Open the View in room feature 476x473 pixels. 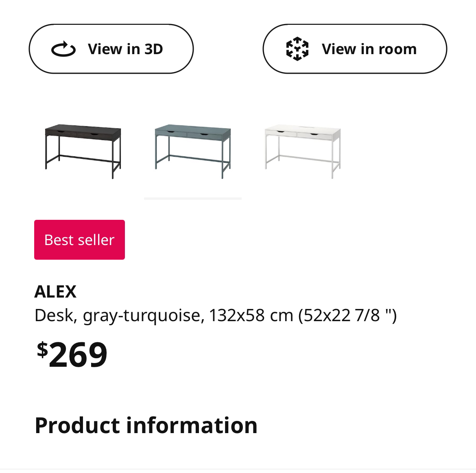coord(354,48)
